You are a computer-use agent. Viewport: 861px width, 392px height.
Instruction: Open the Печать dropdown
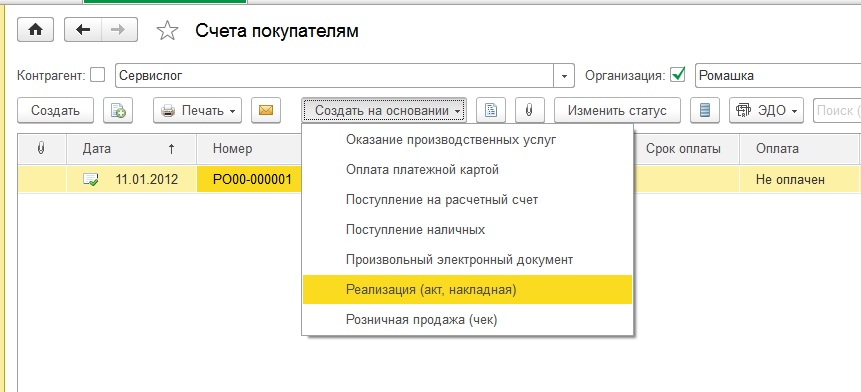tap(198, 110)
